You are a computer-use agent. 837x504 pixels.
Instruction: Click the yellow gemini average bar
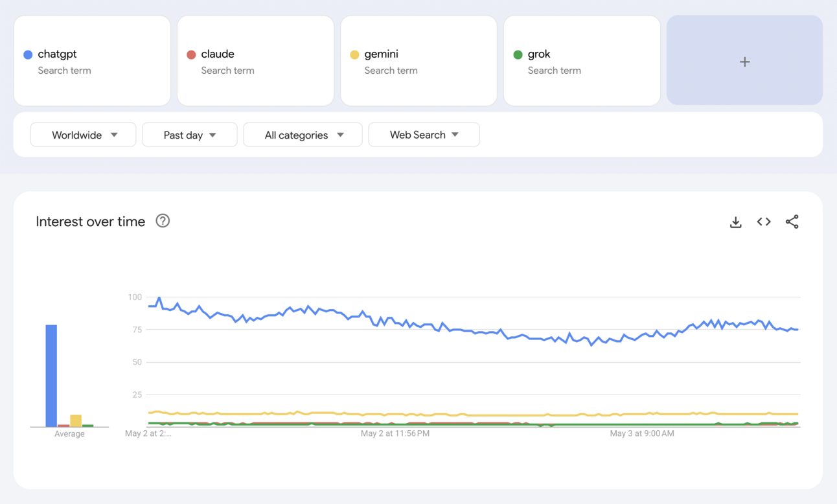click(x=76, y=420)
